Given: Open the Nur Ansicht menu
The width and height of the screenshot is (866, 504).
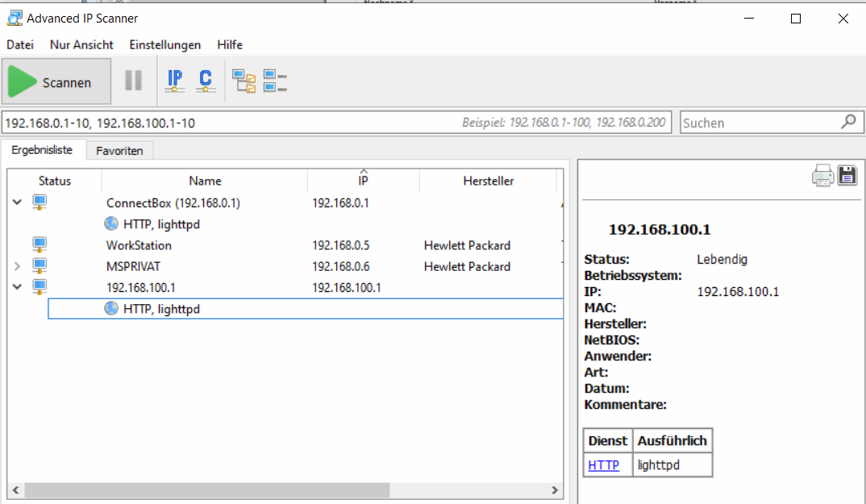Looking at the screenshot, I should tap(81, 45).
